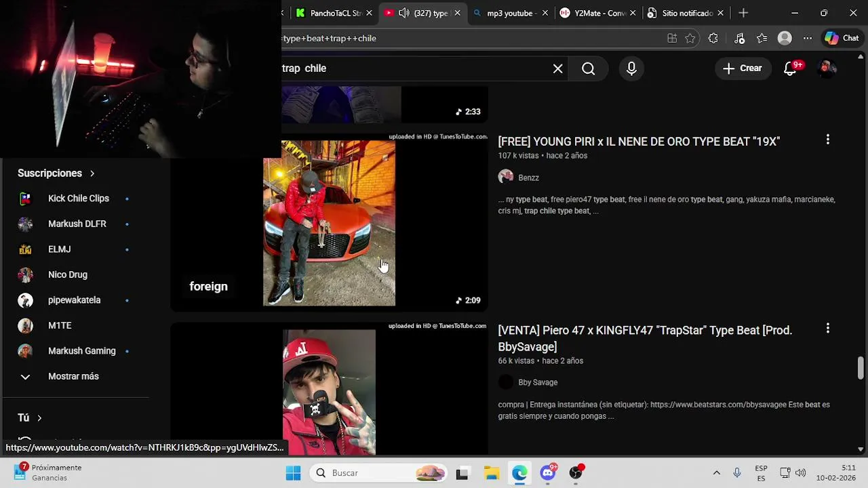Grab the page vertical scrollbar thumb
This screenshot has width=868, height=488.
[x=861, y=368]
